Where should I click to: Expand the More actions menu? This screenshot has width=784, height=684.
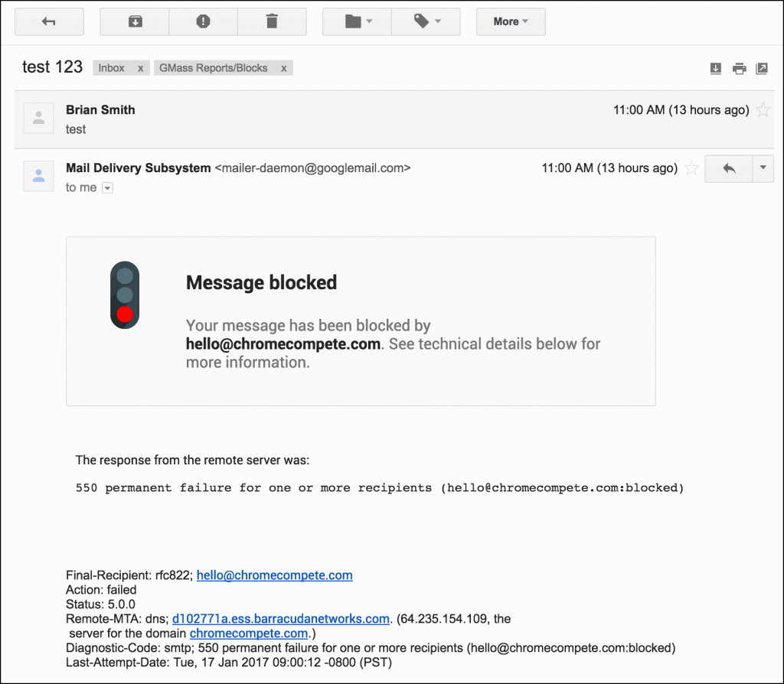point(511,21)
